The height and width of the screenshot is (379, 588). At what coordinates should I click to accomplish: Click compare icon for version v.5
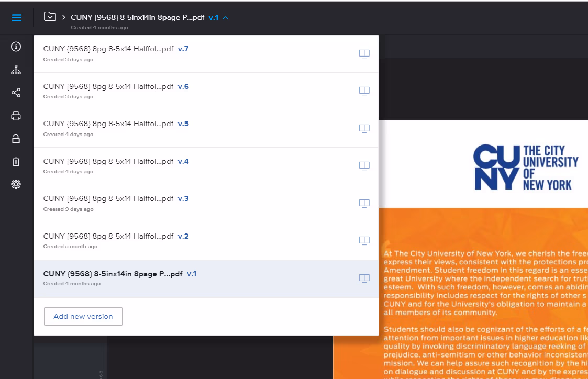coord(364,128)
